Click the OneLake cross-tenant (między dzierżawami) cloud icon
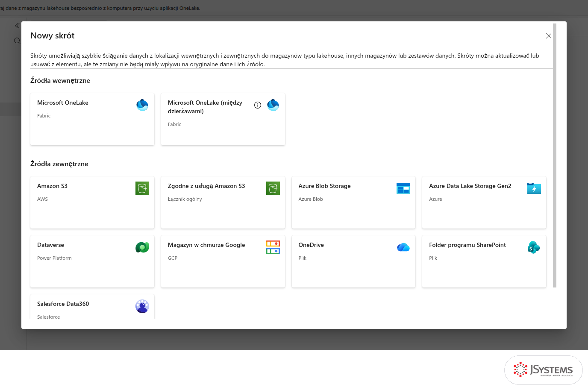The image size is (588, 390). pos(273,105)
